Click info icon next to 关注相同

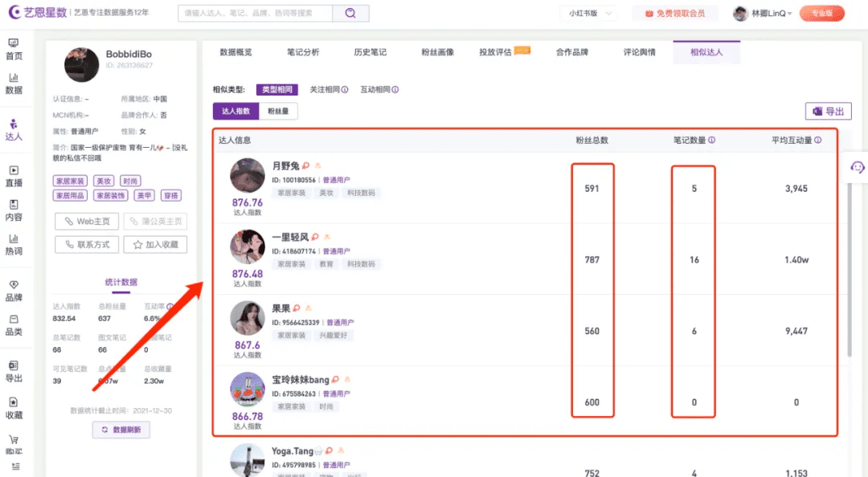tap(344, 90)
